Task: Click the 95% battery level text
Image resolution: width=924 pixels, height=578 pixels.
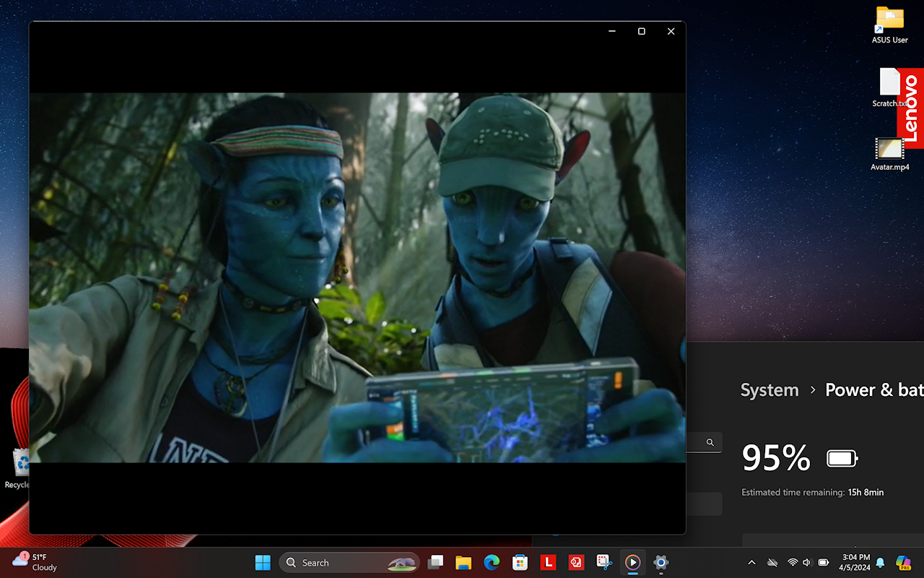Action: (776, 458)
